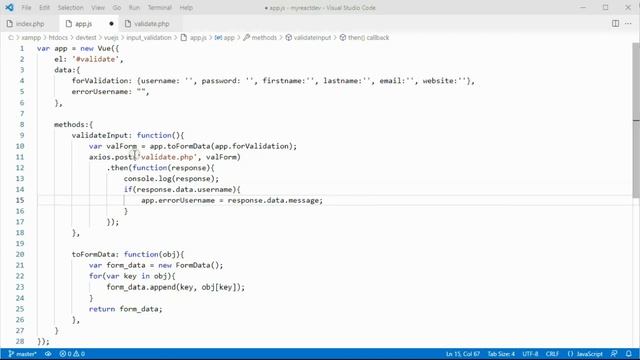Click the master git branch indicator

22,354
